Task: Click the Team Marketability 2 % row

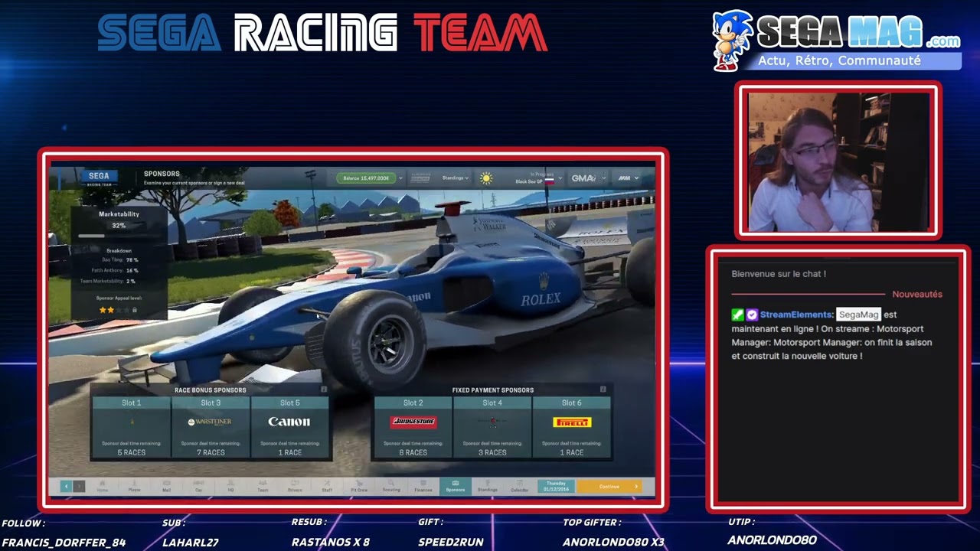Action: [108, 281]
